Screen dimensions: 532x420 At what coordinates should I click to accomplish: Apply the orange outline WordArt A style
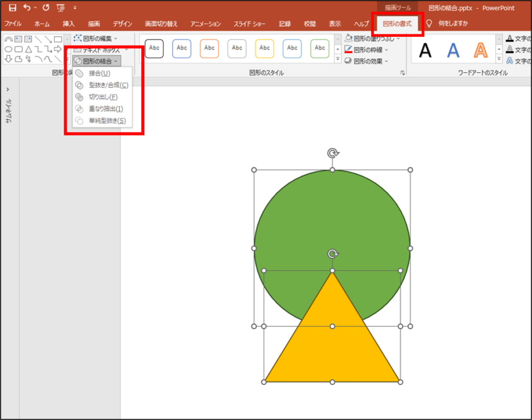[x=481, y=50]
